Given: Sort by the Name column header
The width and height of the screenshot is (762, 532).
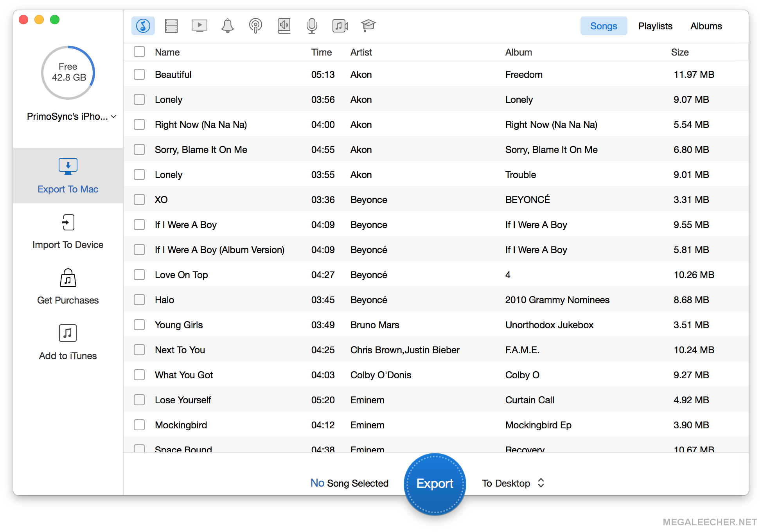Looking at the screenshot, I should pos(167,52).
